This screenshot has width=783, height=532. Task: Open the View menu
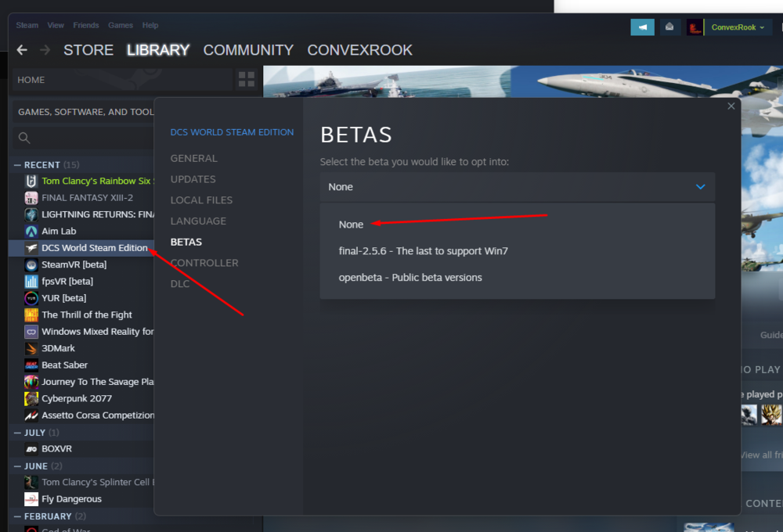56,25
